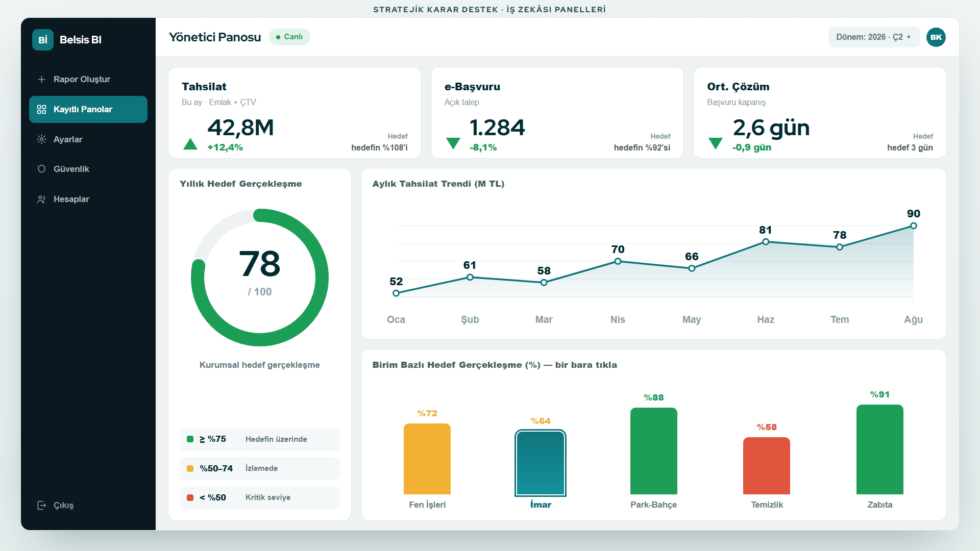Click the shield icon for Güvenlik

(x=41, y=169)
